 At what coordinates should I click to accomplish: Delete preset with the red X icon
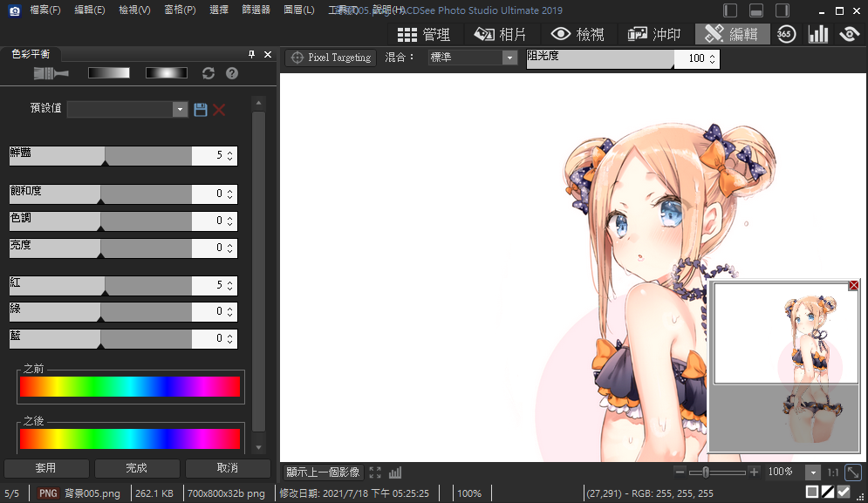pos(220,109)
